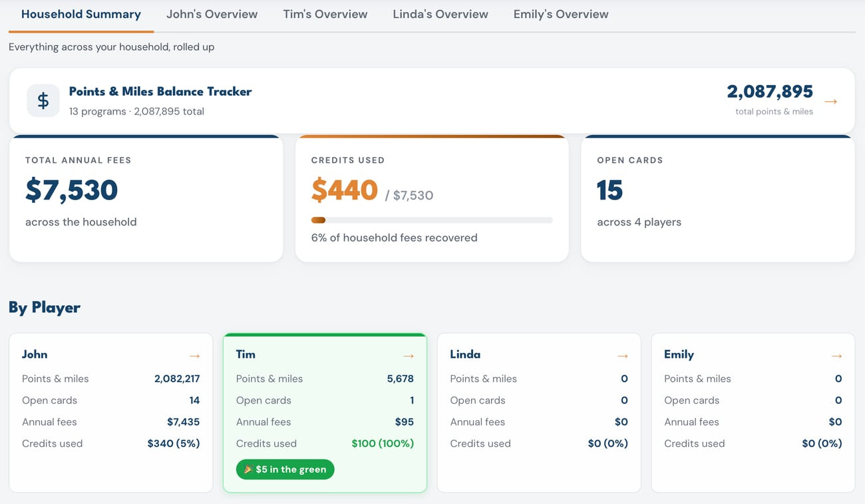Screen dimensions: 865x504
Task: Click Tim's credits used $100 (100%)
Action: point(383,443)
